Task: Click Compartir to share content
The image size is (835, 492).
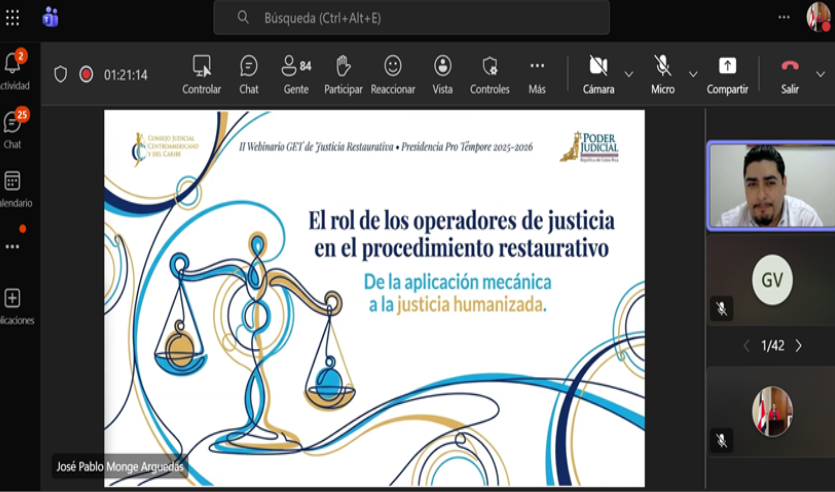Action: click(727, 73)
